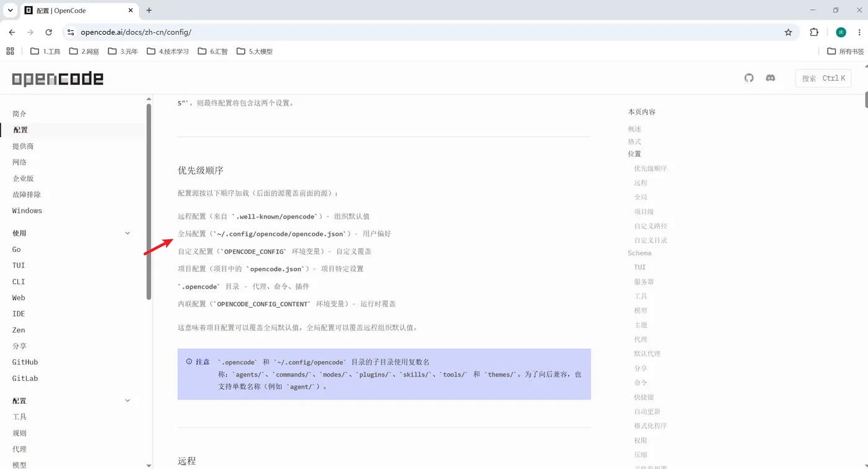Viewport: 868px width, 469px height.
Task: Jump to 概述 in page contents
Action: click(x=634, y=129)
